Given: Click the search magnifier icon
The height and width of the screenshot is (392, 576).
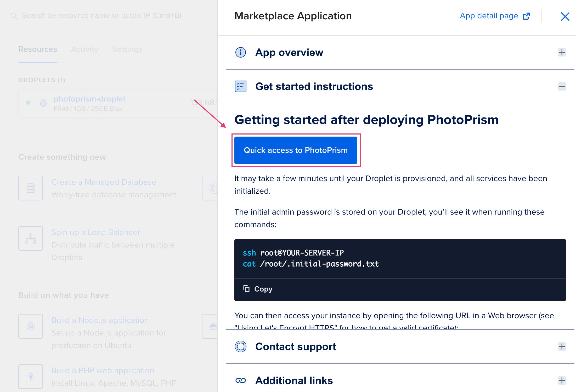Looking at the screenshot, I should click(14, 16).
